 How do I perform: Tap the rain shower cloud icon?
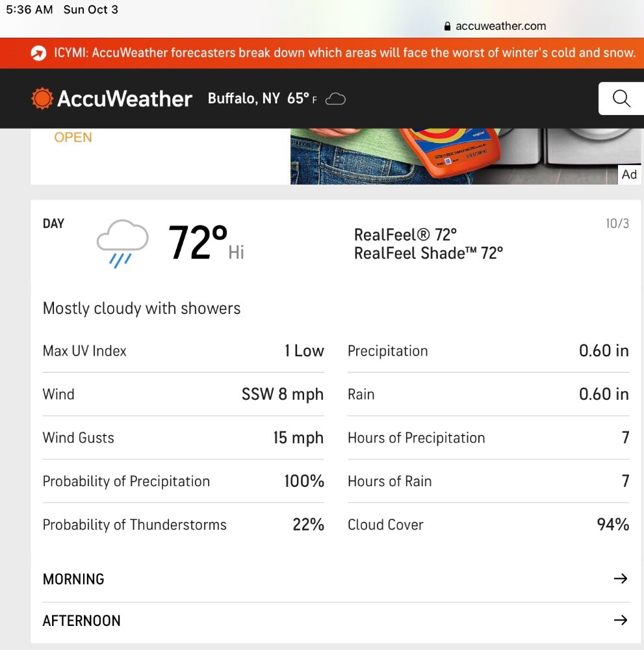[122, 243]
